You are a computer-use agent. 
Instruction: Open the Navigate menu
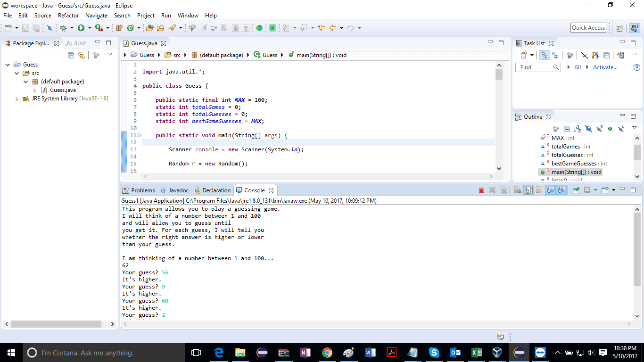point(96,16)
